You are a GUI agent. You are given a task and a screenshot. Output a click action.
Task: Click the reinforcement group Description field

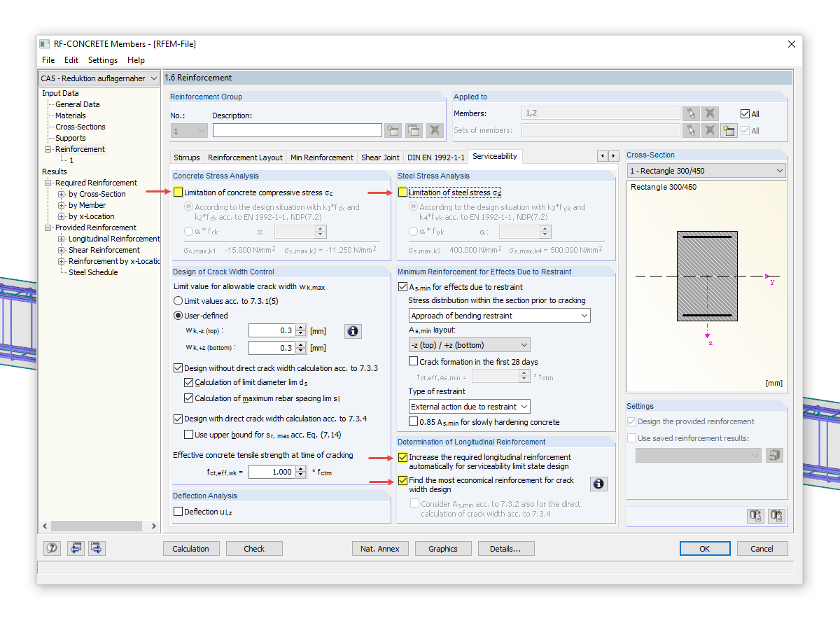point(297,130)
